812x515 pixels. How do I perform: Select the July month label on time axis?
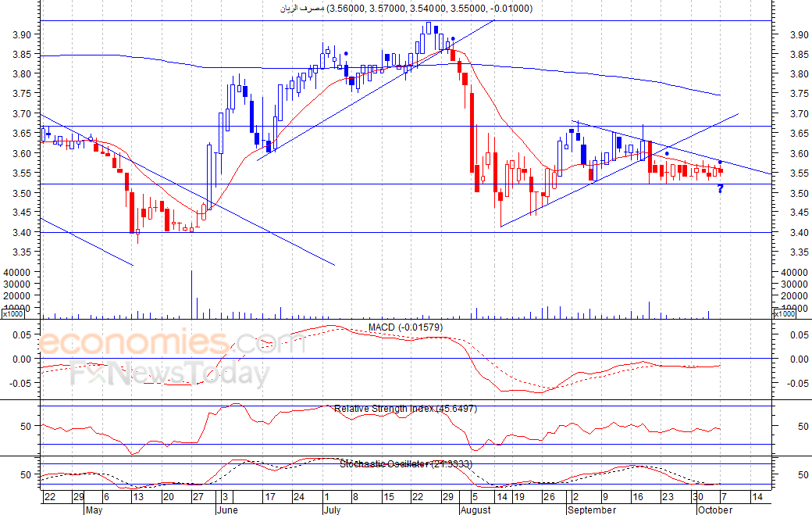[x=332, y=510]
